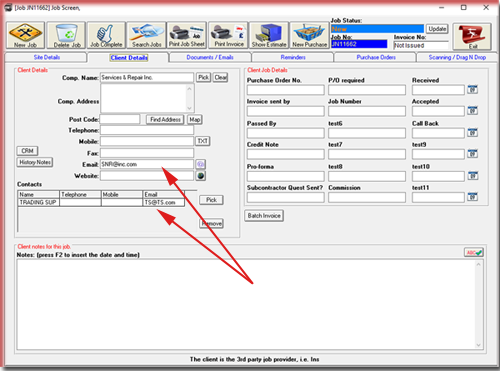Click the Website input field
The image size is (500, 371).
pos(147,176)
